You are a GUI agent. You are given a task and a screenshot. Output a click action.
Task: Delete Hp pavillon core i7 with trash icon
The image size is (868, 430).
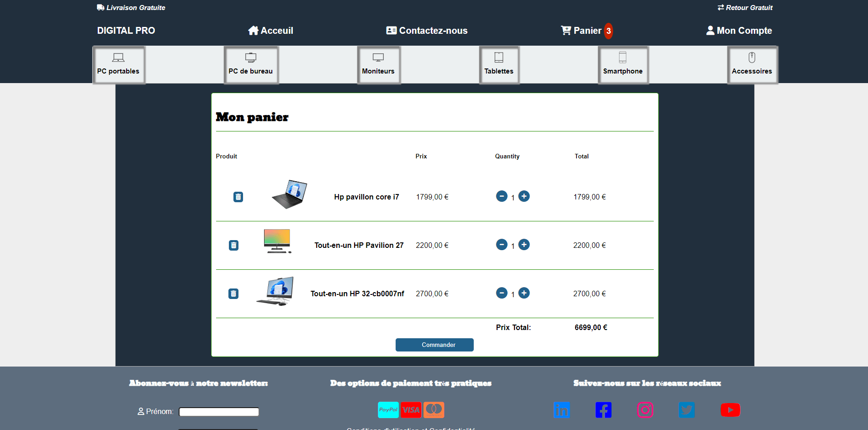(x=238, y=197)
